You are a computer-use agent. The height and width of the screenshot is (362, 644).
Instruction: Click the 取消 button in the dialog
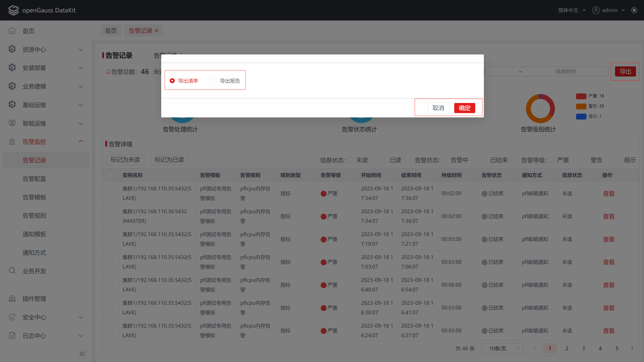pyautogui.click(x=438, y=108)
